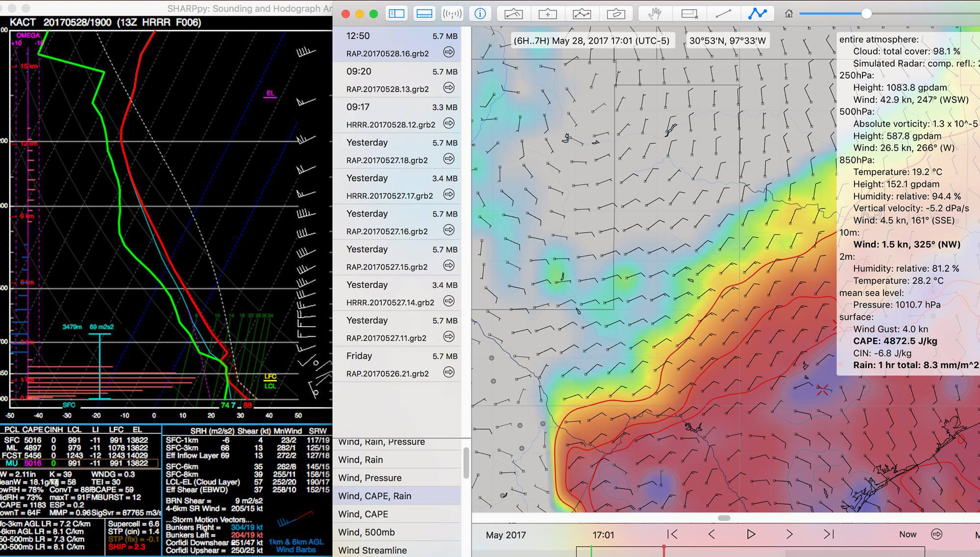Click Rain: 1 hr total value in info panel

916,365
